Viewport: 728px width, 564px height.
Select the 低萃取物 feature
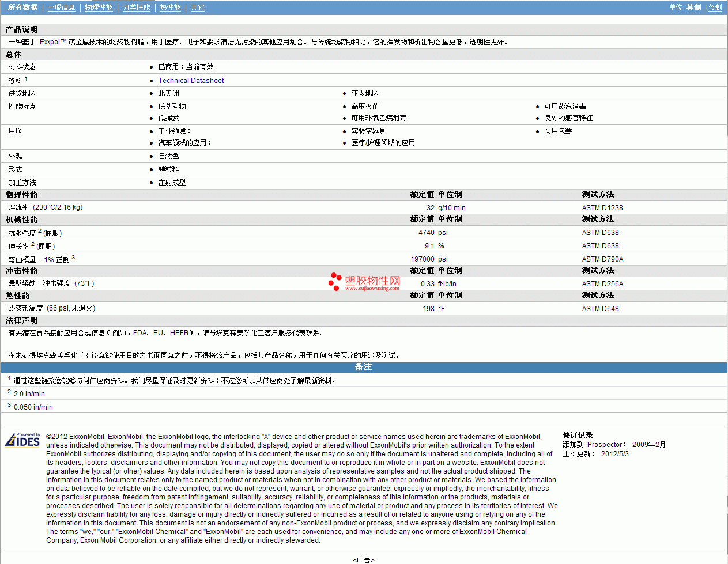click(172, 107)
